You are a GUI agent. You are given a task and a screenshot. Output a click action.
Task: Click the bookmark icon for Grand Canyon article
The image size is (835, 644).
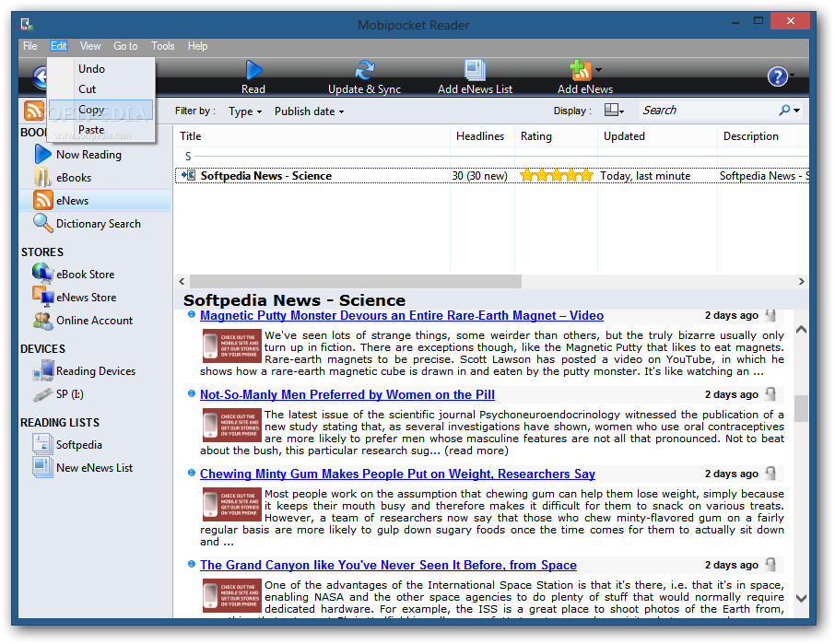pyautogui.click(x=770, y=565)
